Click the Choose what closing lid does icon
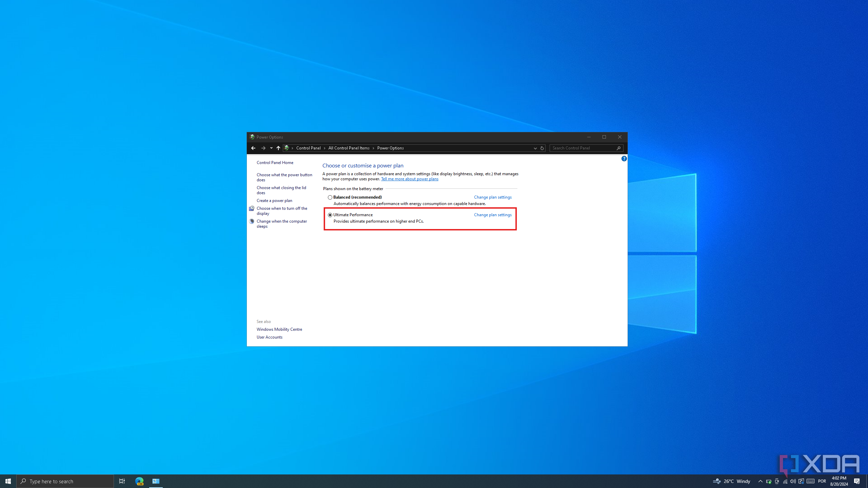Viewport: 868px width, 488px height. click(281, 189)
